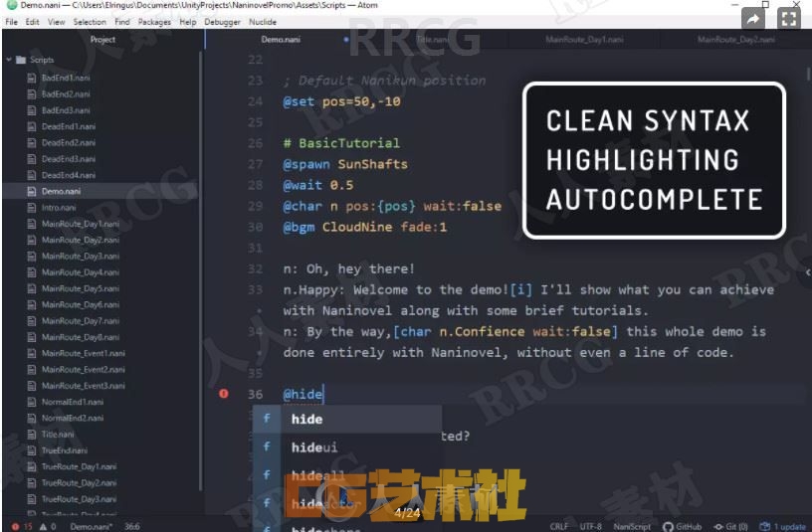Collapse the Scripts folder
Viewport: 812px width, 532px height.
9,60
